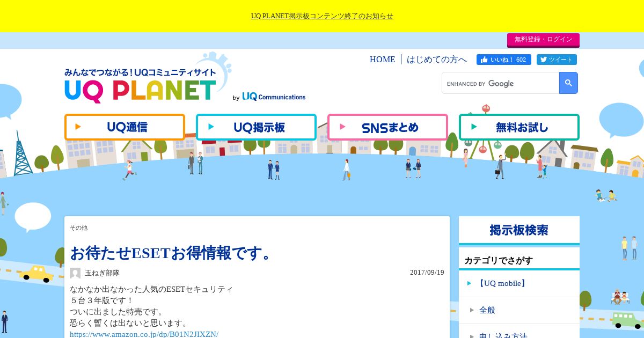Viewport: 644px width, 338px height.
Task: Select the 全般 subcategory
Action: 487,310
